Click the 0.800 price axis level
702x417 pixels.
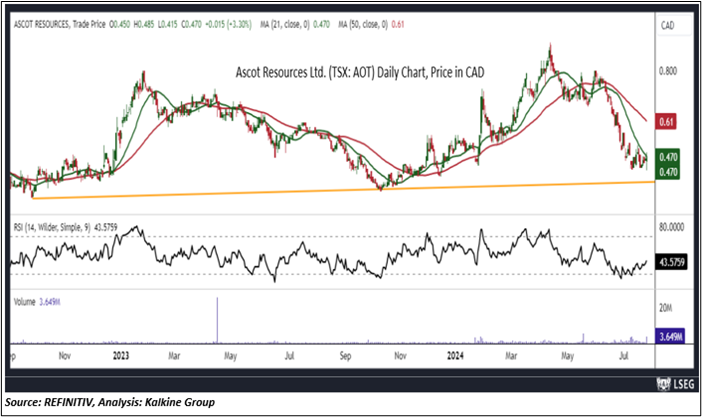(x=668, y=72)
